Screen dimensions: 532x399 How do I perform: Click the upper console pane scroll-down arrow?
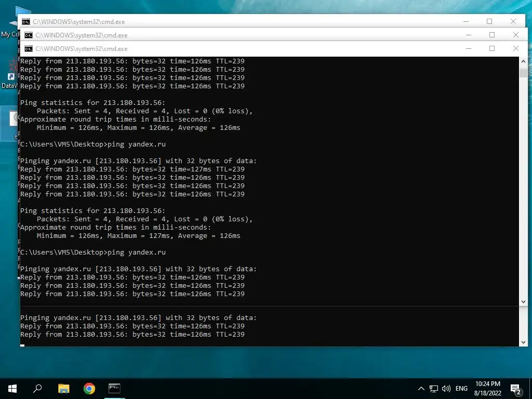(523, 302)
